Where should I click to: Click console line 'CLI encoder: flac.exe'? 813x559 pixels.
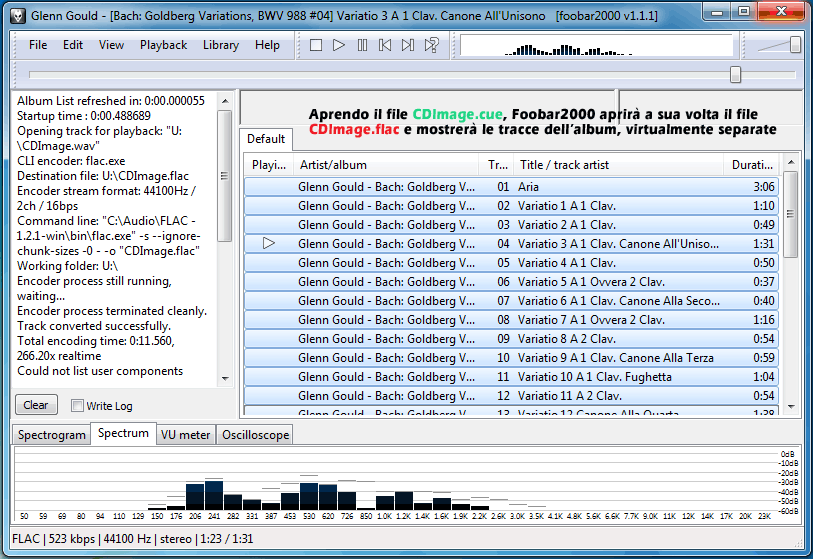71,161
